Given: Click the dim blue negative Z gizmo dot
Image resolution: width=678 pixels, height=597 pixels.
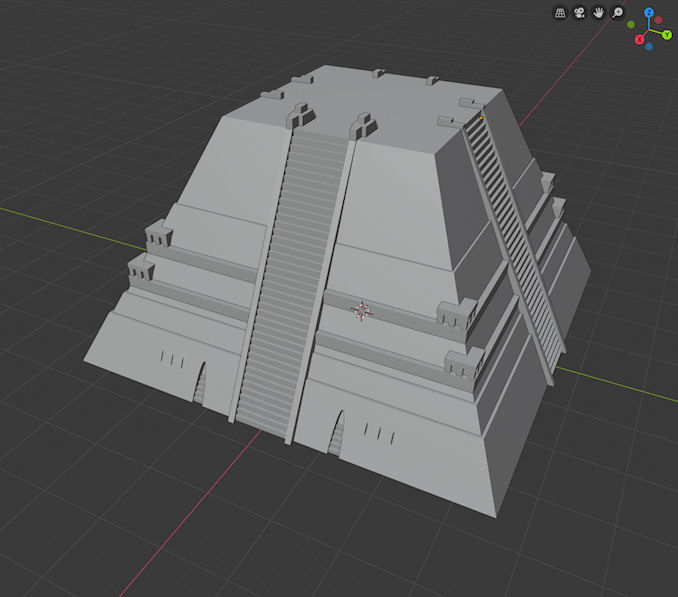Looking at the screenshot, I should pyautogui.click(x=649, y=46).
